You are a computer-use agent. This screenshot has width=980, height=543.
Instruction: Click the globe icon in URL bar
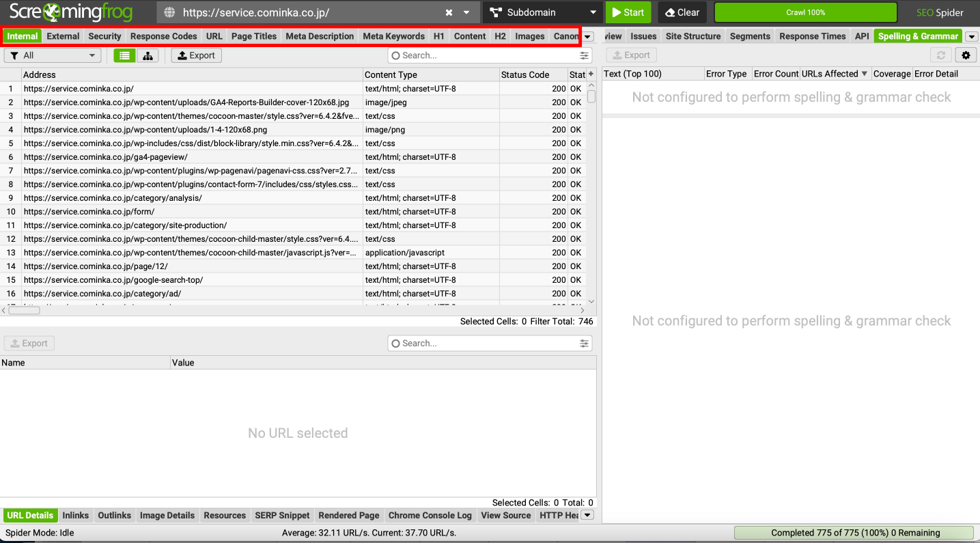tap(170, 12)
